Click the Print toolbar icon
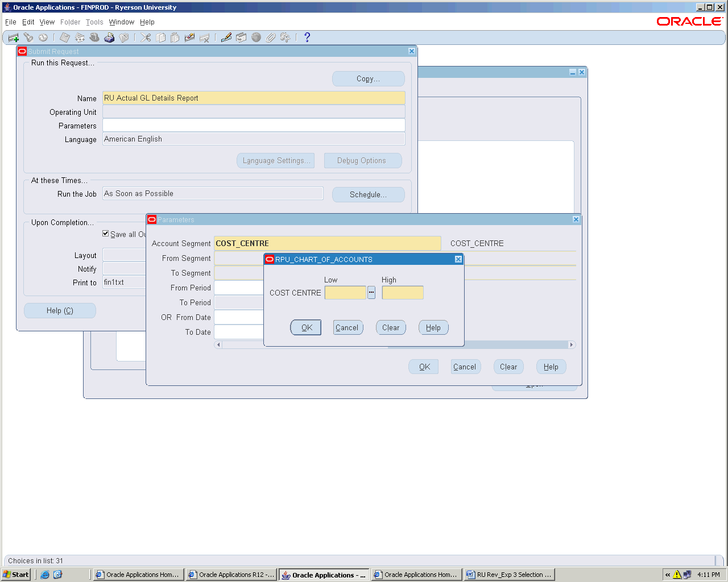Image resolution: width=728 pixels, height=582 pixels. 109,38
